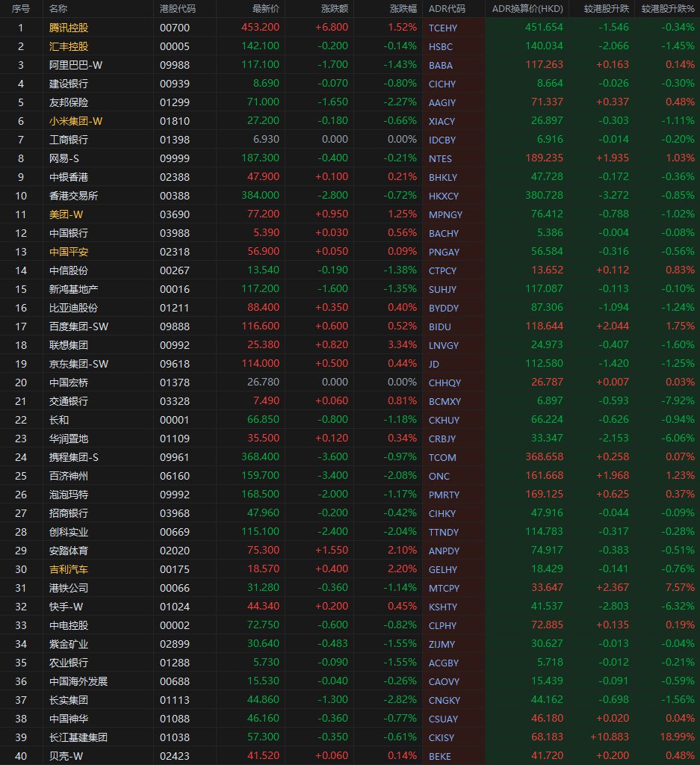
Task: Sort by ADR换算价(HKD) header
Action: (x=527, y=9)
